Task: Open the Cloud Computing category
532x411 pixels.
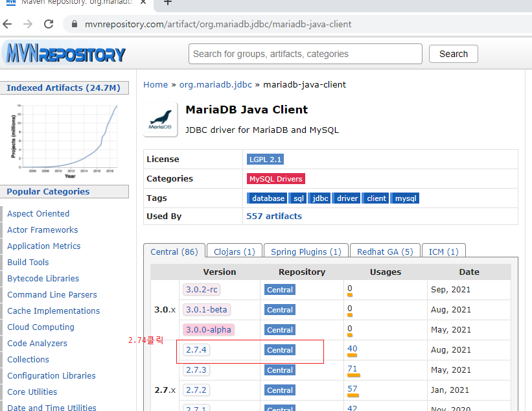Action: [41, 327]
